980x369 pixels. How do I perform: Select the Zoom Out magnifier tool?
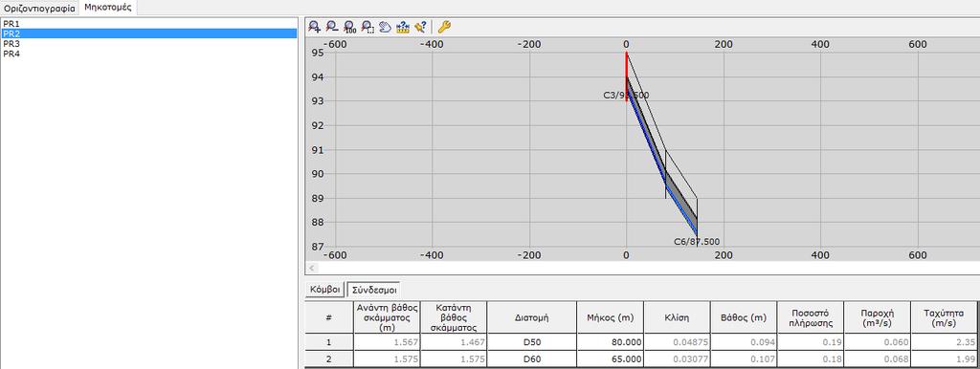(x=332, y=27)
